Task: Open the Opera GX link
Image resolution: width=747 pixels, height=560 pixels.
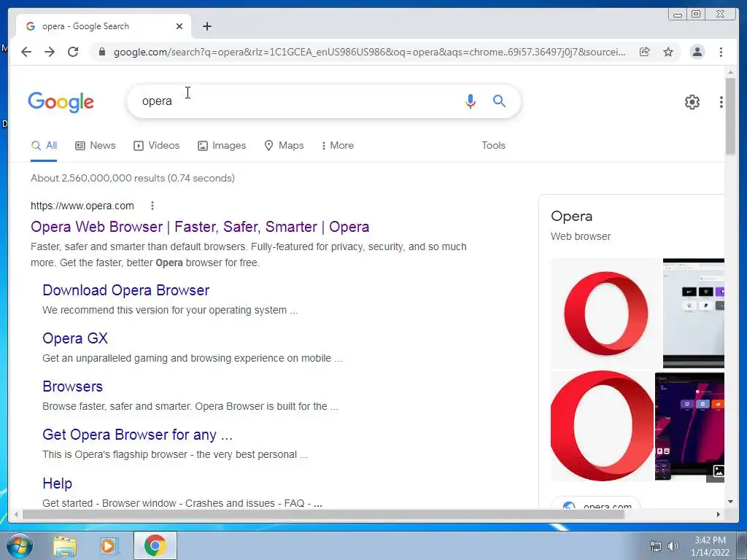Action: (x=75, y=338)
